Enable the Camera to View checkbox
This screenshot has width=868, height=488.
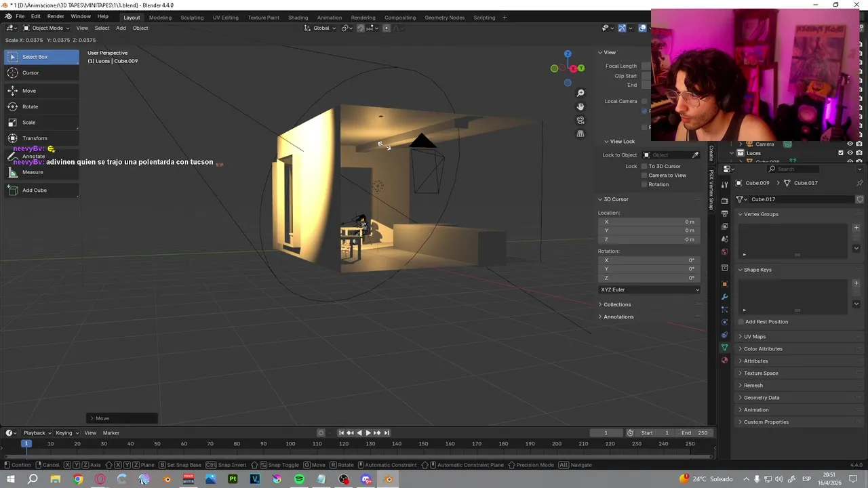(x=644, y=176)
